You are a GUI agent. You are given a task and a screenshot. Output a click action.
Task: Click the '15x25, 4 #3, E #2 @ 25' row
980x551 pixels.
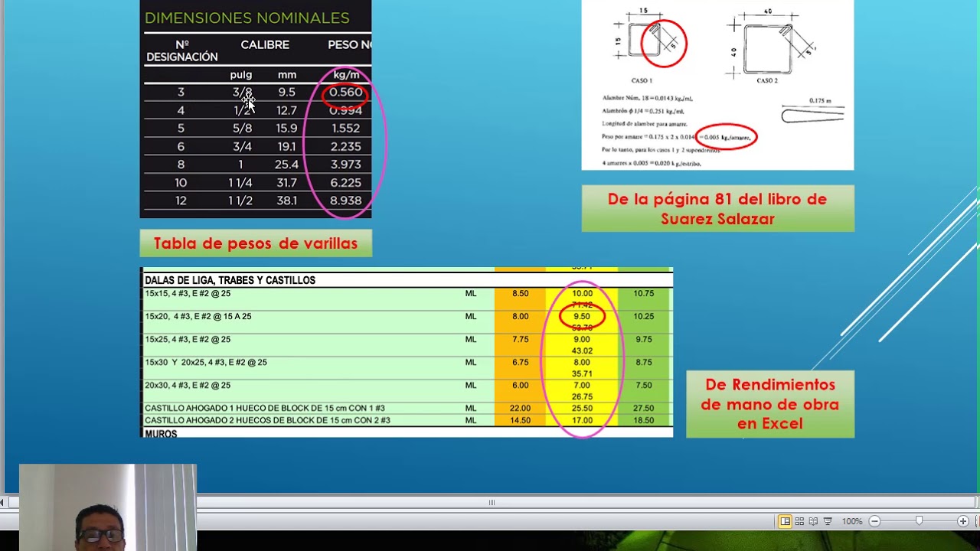pos(188,339)
